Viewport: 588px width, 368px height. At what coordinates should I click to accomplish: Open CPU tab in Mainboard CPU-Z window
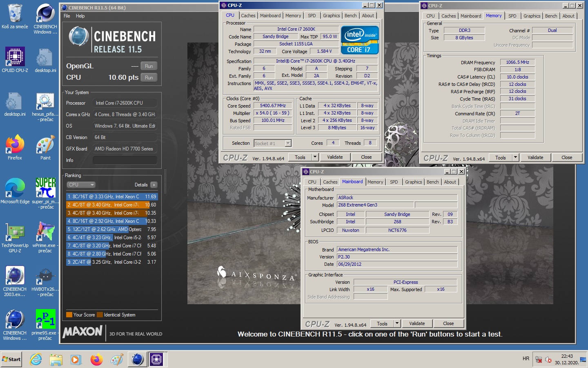312,182
